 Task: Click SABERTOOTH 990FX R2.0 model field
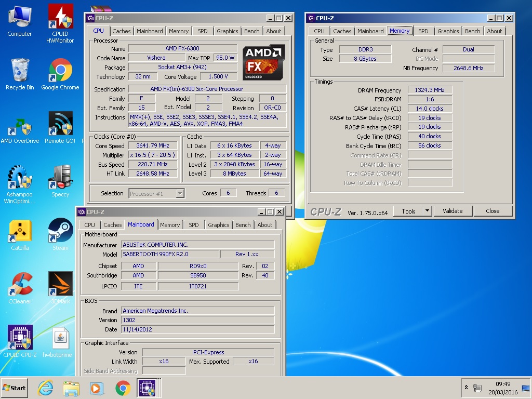click(x=170, y=254)
